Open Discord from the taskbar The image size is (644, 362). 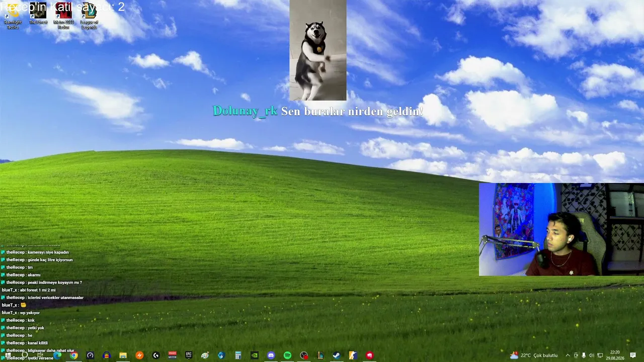pyautogui.click(x=271, y=355)
